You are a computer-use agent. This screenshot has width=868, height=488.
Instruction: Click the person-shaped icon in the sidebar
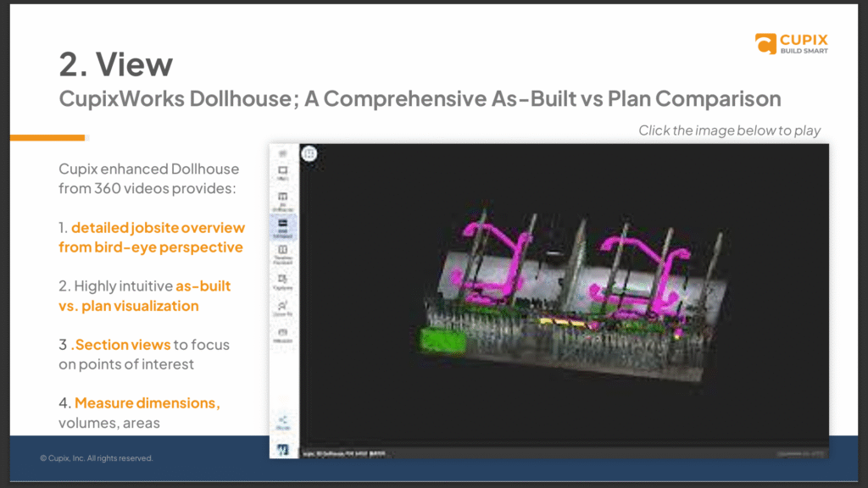[283, 308]
